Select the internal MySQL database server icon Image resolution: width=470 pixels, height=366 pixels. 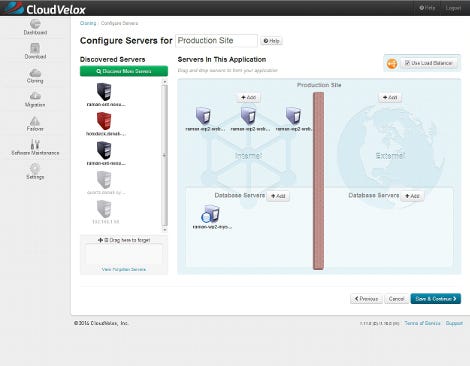(x=210, y=214)
